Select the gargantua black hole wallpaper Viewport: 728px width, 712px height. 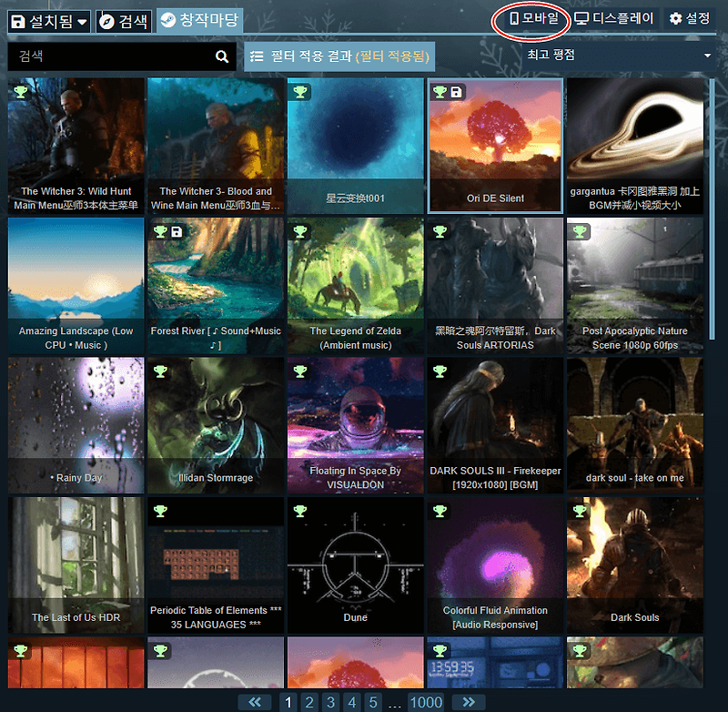[x=635, y=146]
